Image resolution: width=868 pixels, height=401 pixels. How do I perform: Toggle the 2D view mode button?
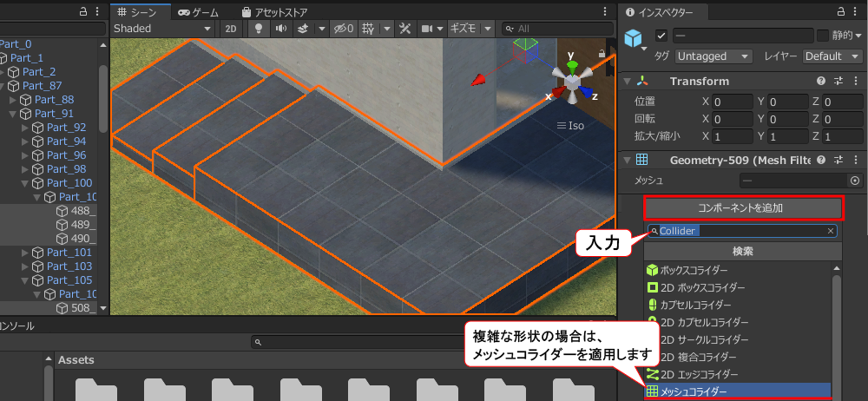tap(230, 29)
